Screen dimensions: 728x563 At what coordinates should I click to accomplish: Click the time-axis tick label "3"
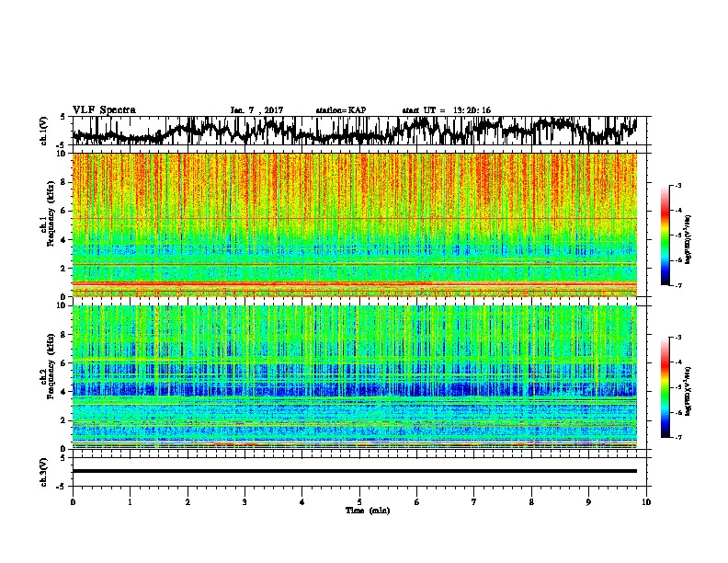point(245,502)
